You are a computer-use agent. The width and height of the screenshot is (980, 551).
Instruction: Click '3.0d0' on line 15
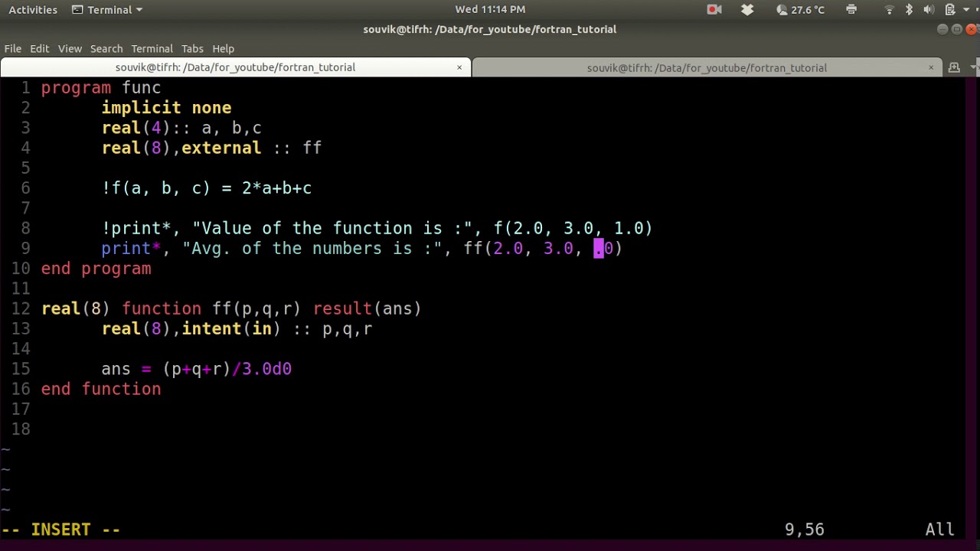(x=266, y=369)
